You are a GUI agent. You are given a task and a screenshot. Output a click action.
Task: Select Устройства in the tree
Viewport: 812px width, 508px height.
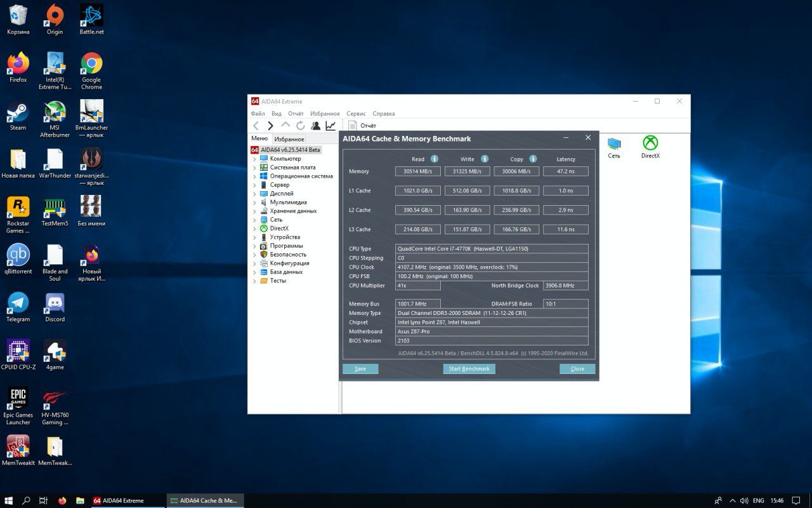click(x=285, y=237)
